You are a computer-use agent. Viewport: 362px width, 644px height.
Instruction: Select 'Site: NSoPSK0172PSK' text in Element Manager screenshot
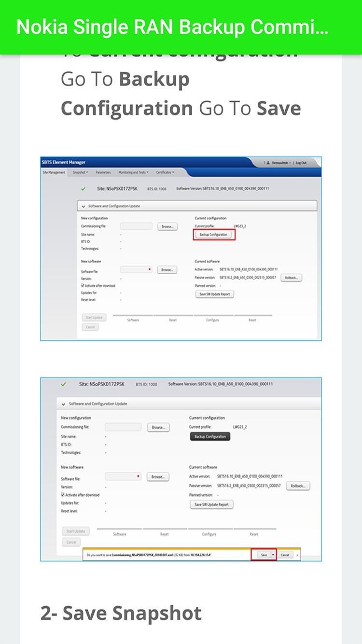[118, 188]
